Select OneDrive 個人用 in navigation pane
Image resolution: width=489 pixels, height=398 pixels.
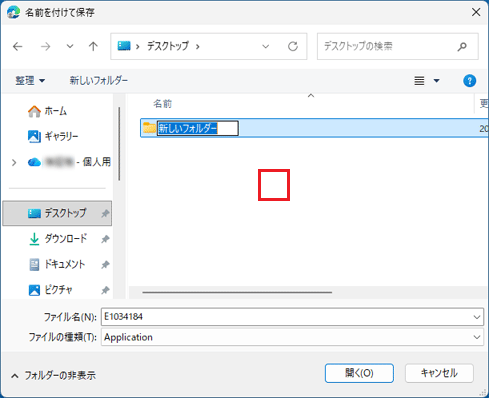pos(69,162)
